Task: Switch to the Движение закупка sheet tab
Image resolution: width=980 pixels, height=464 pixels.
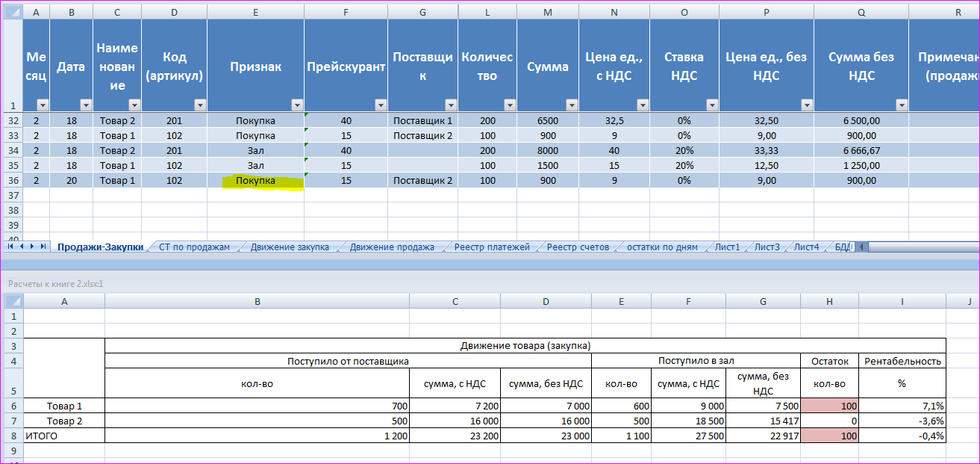Action: pos(290,247)
